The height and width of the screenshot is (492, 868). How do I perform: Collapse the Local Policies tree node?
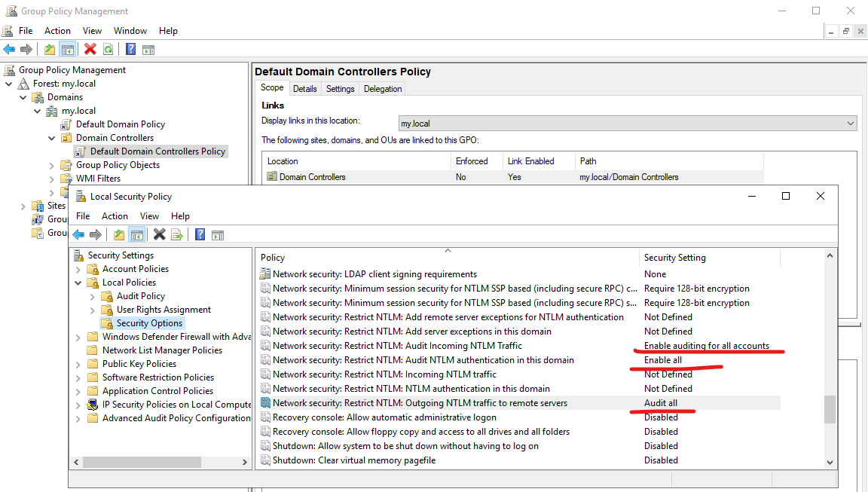[x=78, y=283]
